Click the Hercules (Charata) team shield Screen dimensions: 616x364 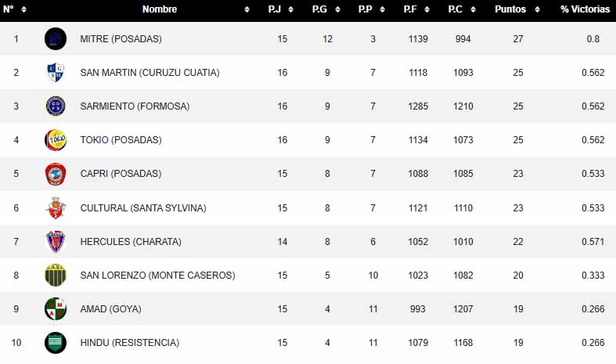[x=56, y=242]
